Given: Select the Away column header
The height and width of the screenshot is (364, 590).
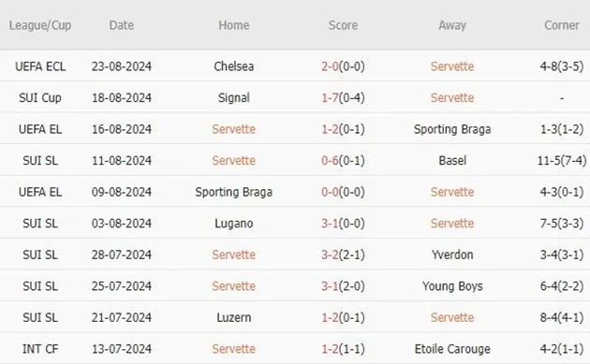Looking at the screenshot, I should click(452, 25).
